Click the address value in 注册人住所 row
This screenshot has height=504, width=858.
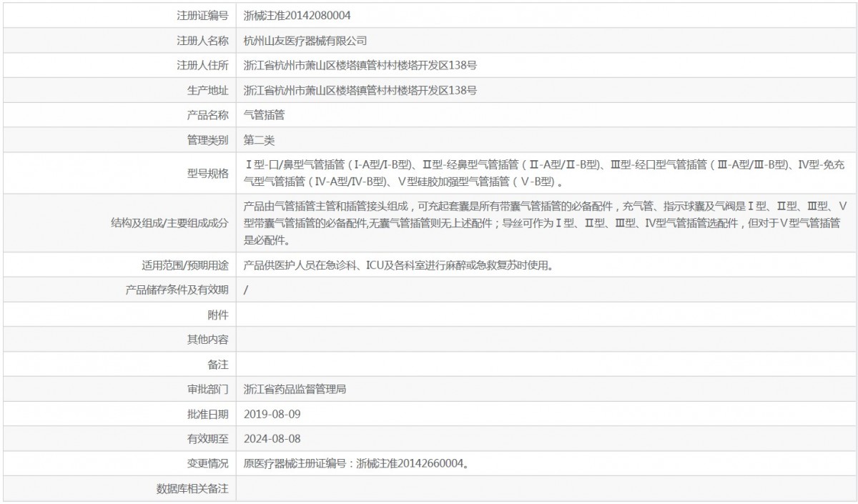click(x=360, y=65)
